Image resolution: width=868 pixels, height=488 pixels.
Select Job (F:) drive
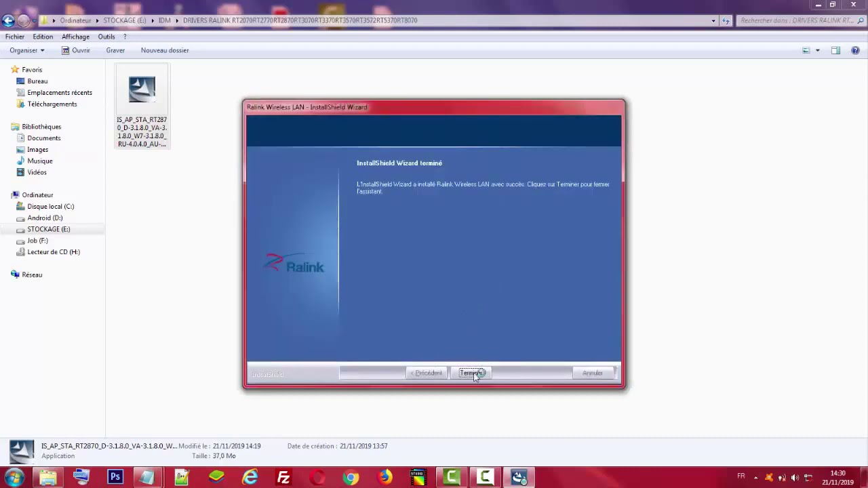point(37,241)
